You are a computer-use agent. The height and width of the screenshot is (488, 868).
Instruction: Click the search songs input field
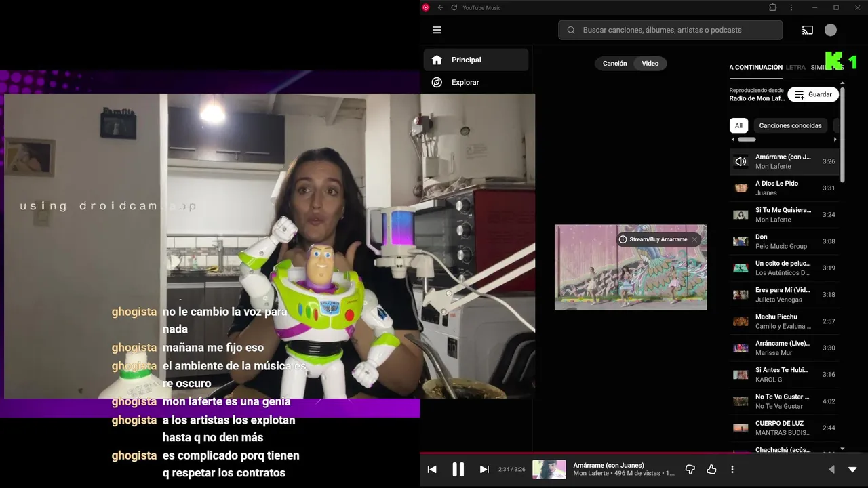(x=671, y=30)
